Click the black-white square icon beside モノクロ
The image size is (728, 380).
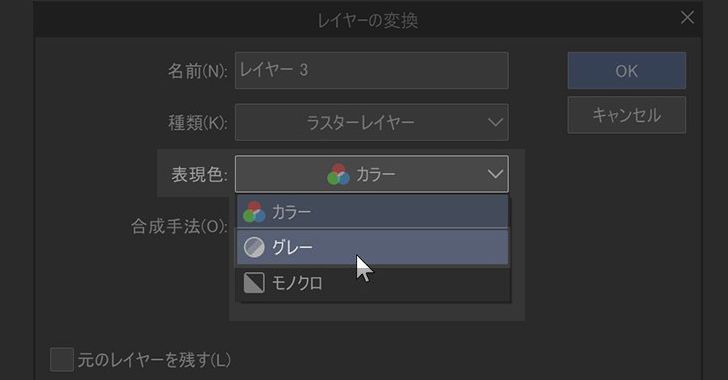[x=254, y=282]
